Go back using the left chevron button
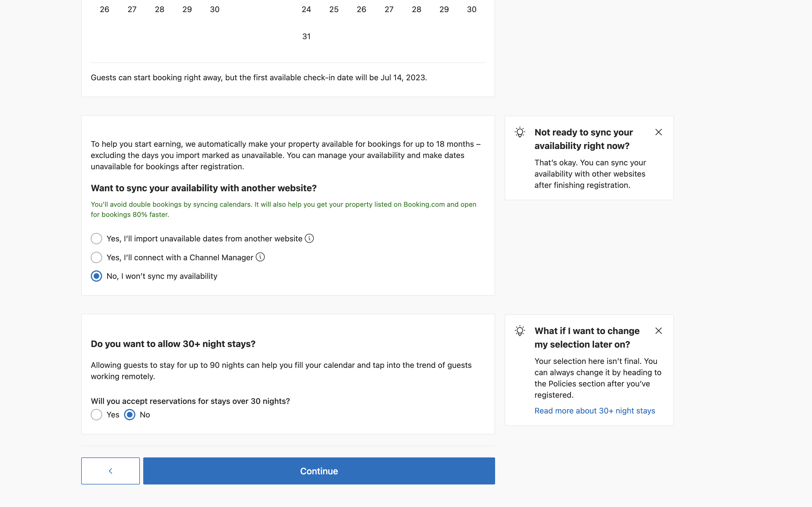The height and width of the screenshot is (507, 812). (x=111, y=471)
